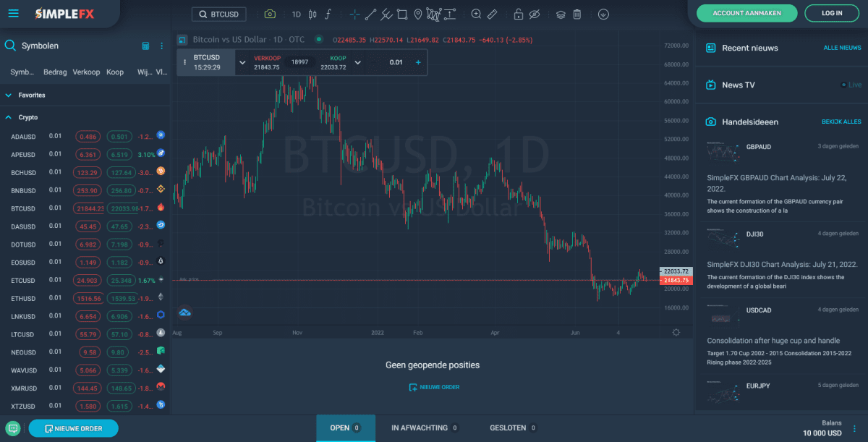Image resolution: width=868 pixels, height=442 pixels.
Task: Open the hamburger main menu
Action: click(x=14, y=14)
